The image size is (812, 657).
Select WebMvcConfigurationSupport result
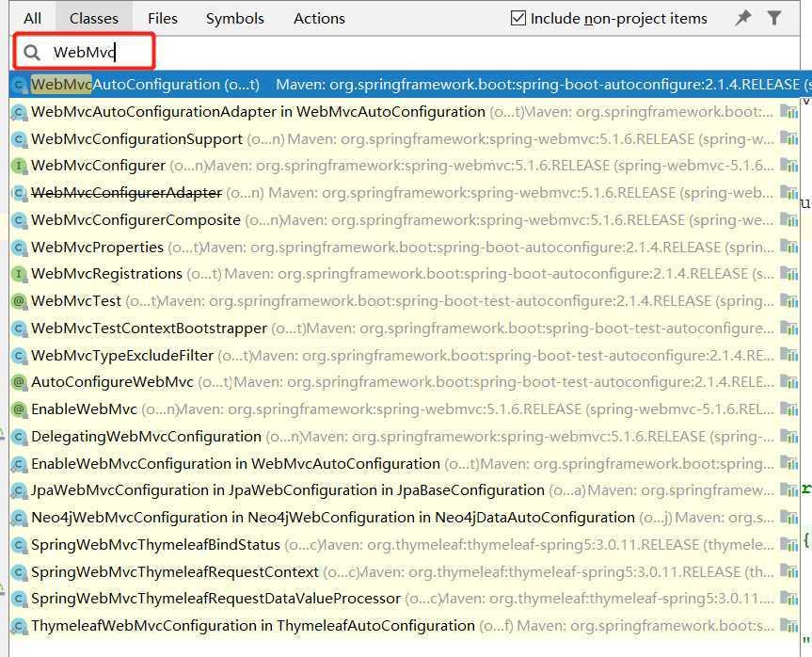click(405, 139)
